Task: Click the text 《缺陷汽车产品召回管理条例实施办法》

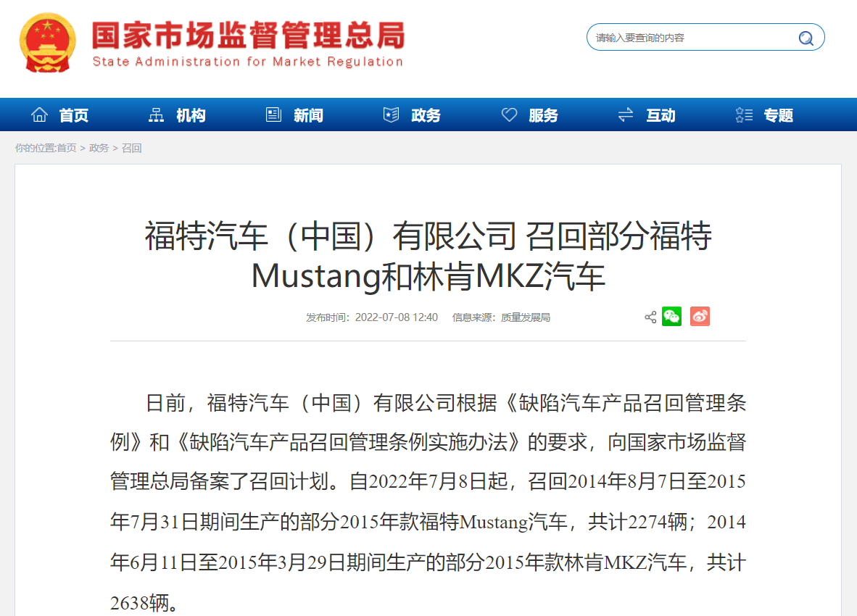Action: point(347,442)
